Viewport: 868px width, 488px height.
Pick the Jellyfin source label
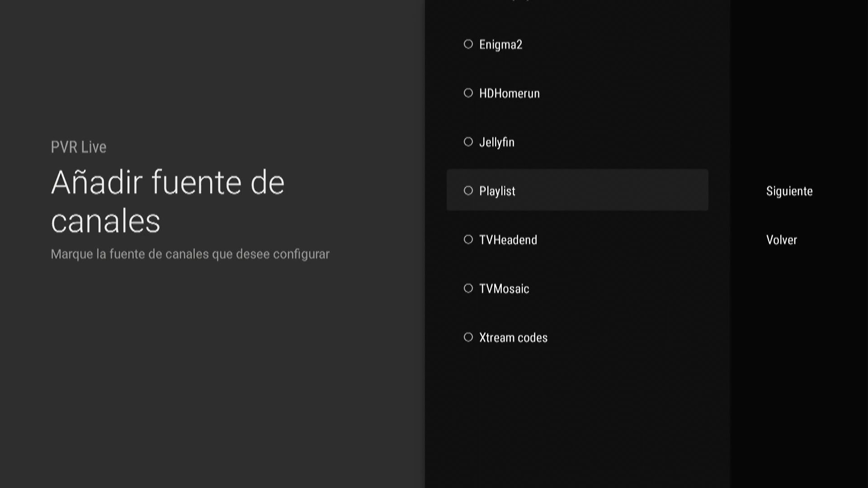tap(496, 142)
